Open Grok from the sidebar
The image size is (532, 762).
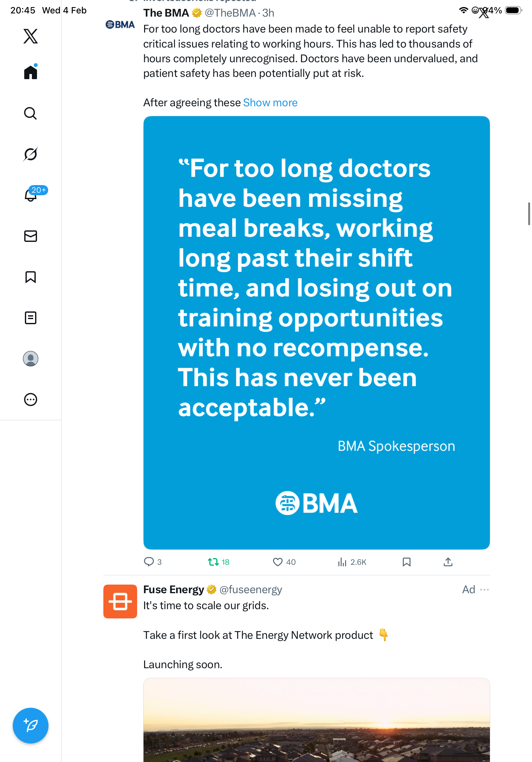[31, 154]
